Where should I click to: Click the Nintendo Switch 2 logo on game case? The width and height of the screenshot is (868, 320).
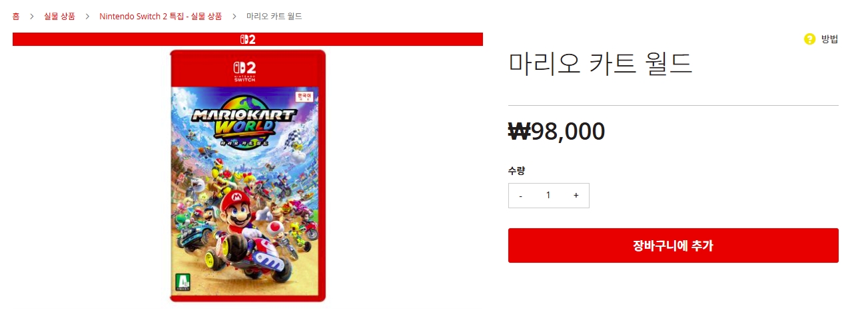(245, 71)
